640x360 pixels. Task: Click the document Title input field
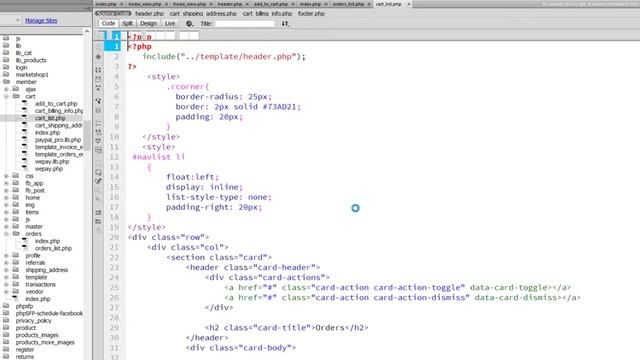click(244, 24)
